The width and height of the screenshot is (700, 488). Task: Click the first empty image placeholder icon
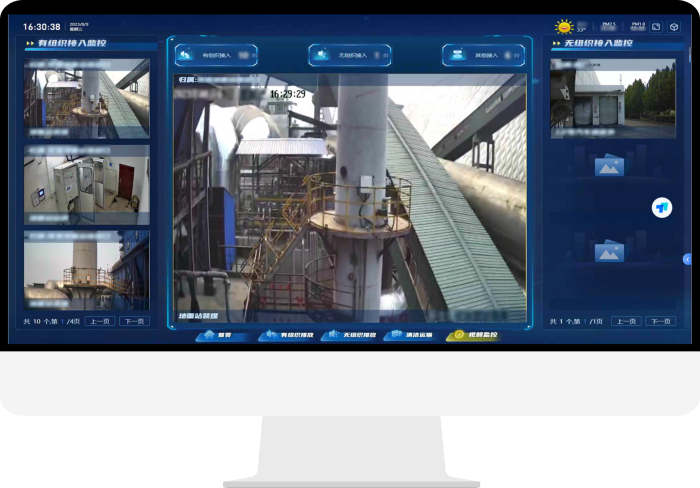[609, 166]
